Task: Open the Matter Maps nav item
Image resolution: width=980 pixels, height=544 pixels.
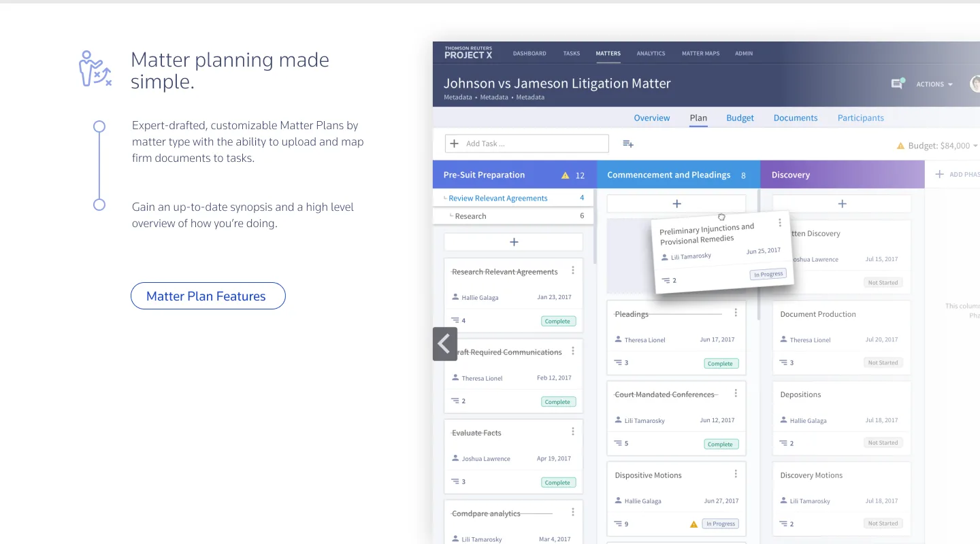Action: coord(700,53)
